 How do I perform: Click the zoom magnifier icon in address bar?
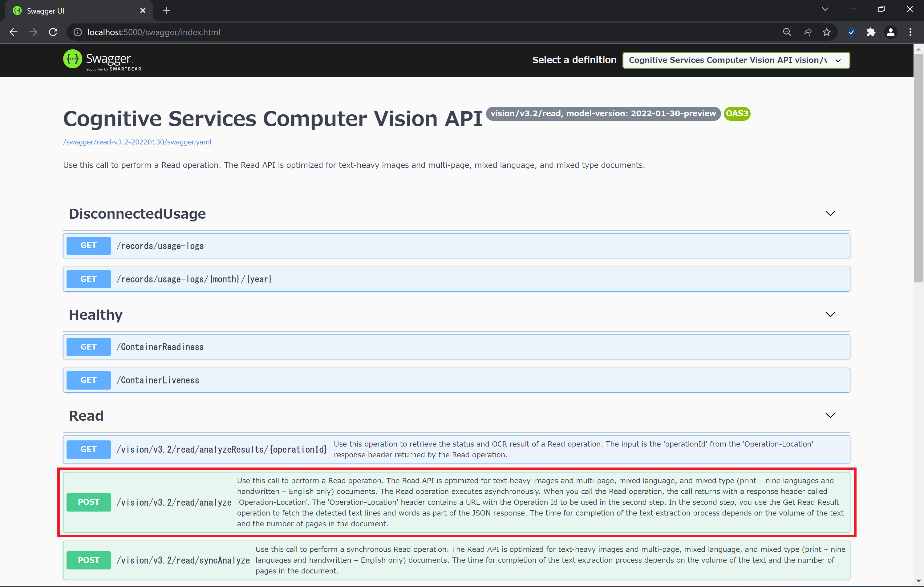coord(787,32)
